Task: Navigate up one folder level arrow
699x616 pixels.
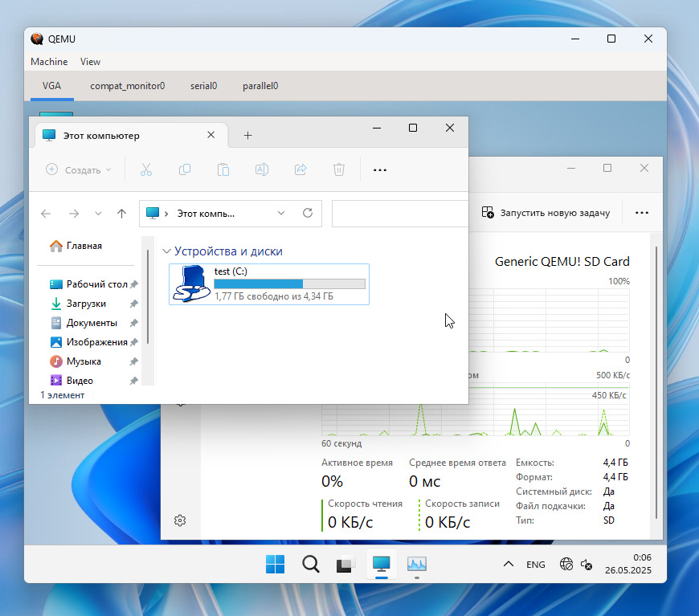Action: coord(121,214)
